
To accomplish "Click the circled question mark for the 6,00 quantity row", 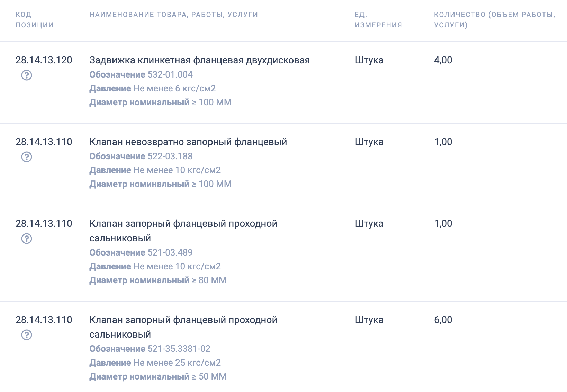I will tap(27, 334).
